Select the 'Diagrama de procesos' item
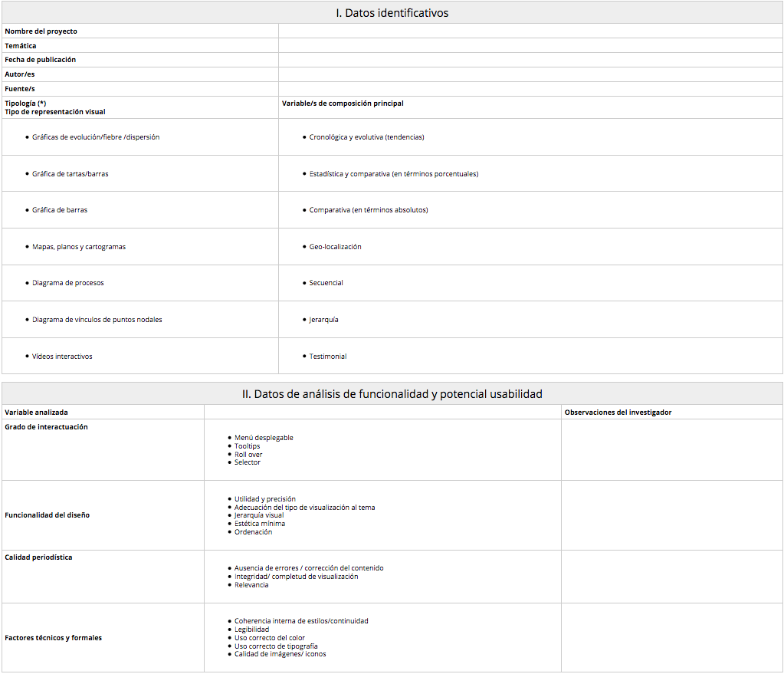 [68, 283]
